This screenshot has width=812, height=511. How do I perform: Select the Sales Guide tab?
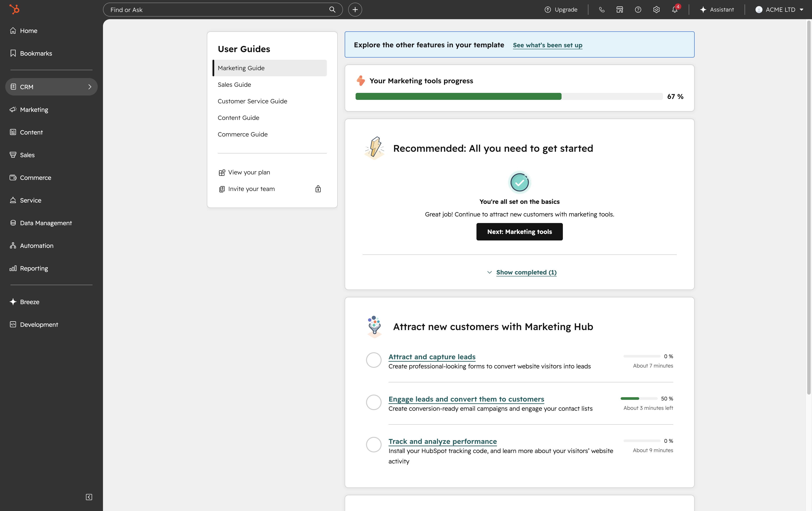click(270, 85)
